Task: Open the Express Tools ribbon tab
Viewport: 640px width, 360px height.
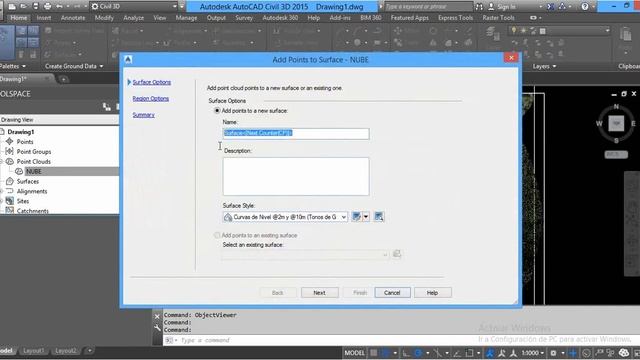Action: coord(456,18)
